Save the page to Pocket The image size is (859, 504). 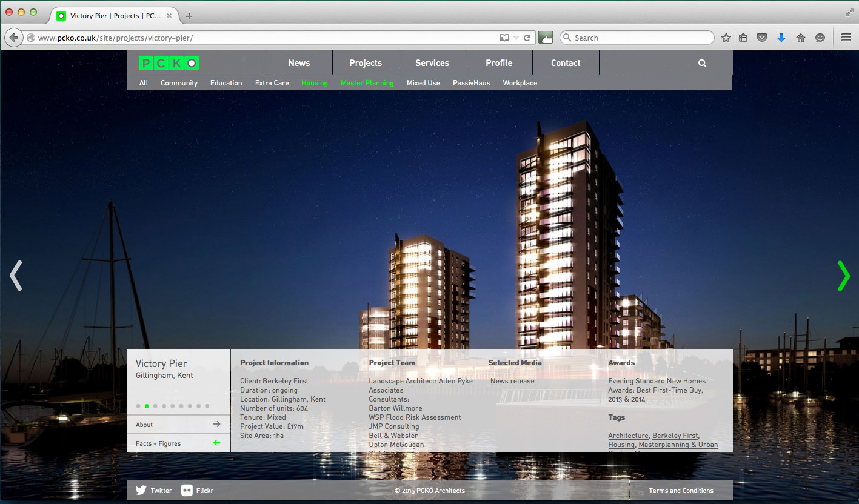(x=763, y=38)
